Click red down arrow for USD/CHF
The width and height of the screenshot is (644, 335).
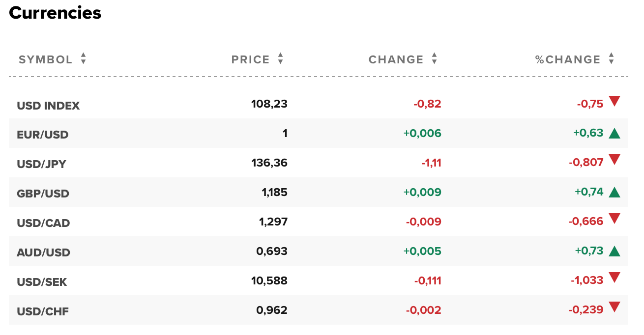[615, 307]
